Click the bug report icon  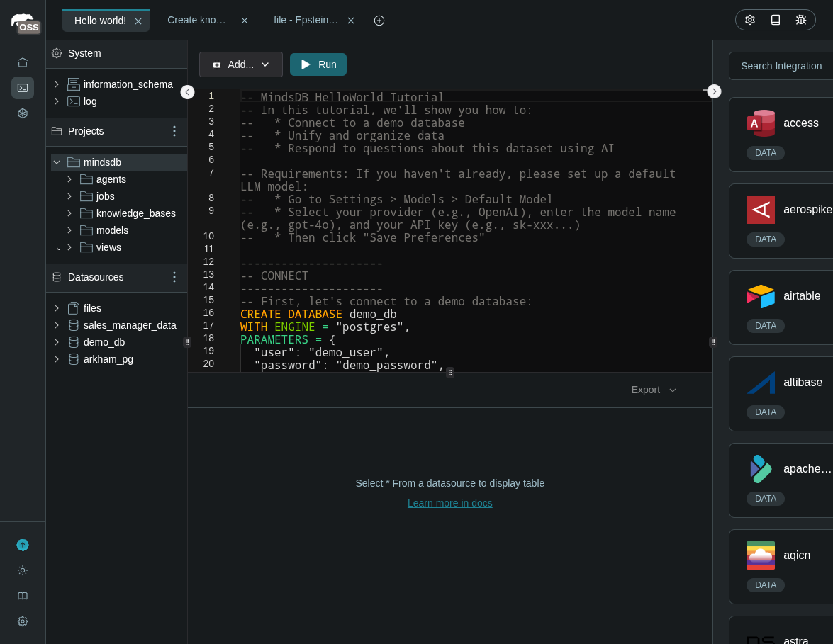coord(801,20)
